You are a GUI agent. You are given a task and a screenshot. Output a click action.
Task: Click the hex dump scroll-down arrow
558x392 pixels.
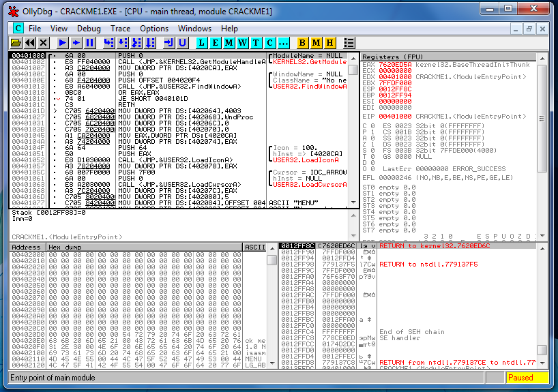pyautogui.click(x=272, y=363)
